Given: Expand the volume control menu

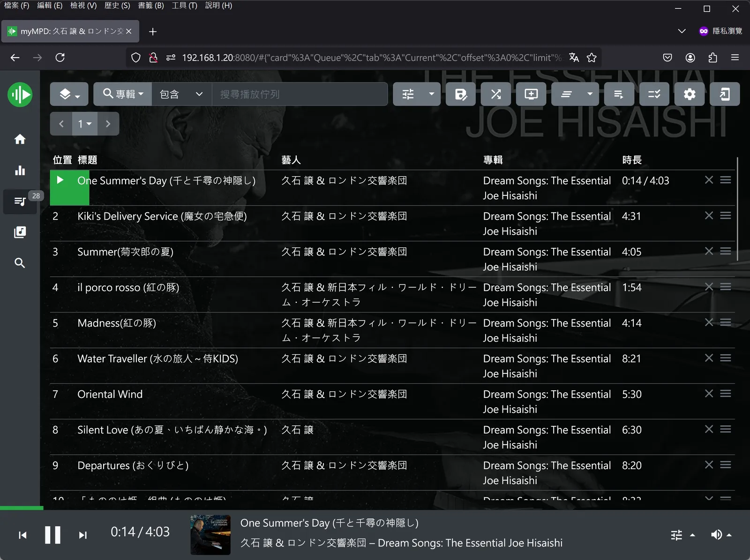Looking at the screenshot, I should point(721,535).
